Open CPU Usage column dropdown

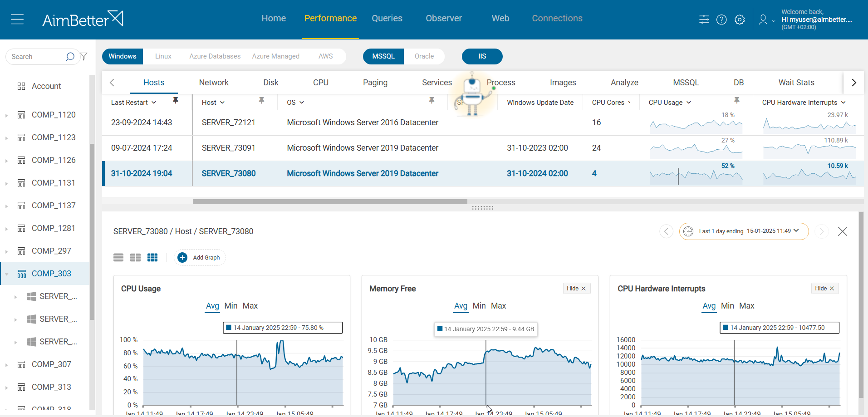coord(689,103)
